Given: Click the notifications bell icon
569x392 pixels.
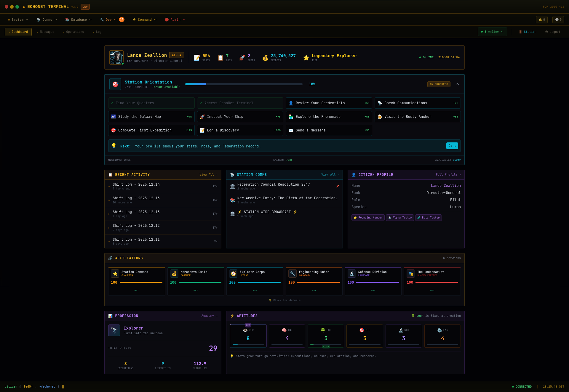Looking at the screenshot, I should [541, 20].
